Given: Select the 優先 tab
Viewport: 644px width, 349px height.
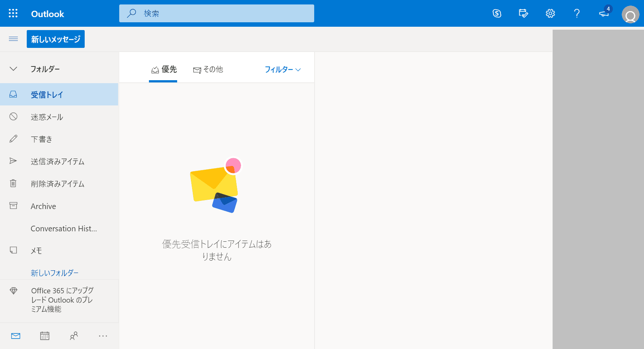Looking at the screenshot, I should coord(164,69).
